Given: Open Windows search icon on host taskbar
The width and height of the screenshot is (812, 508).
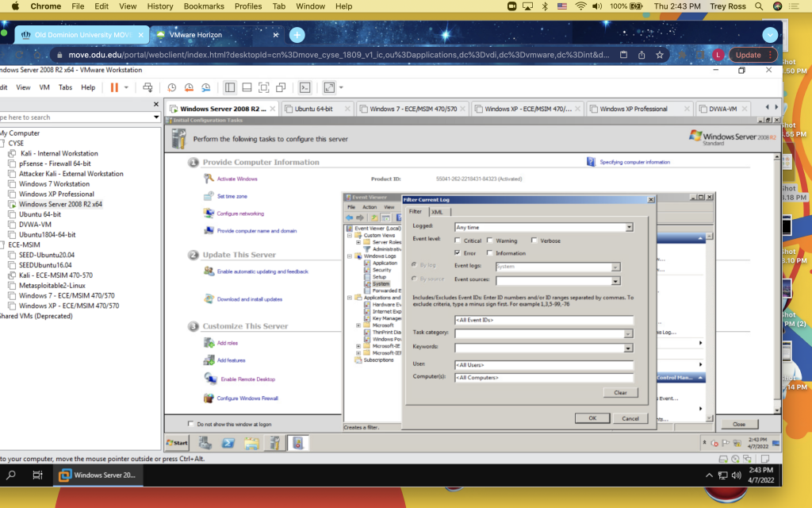Looking at the screenshot, I should click(11, 475).
